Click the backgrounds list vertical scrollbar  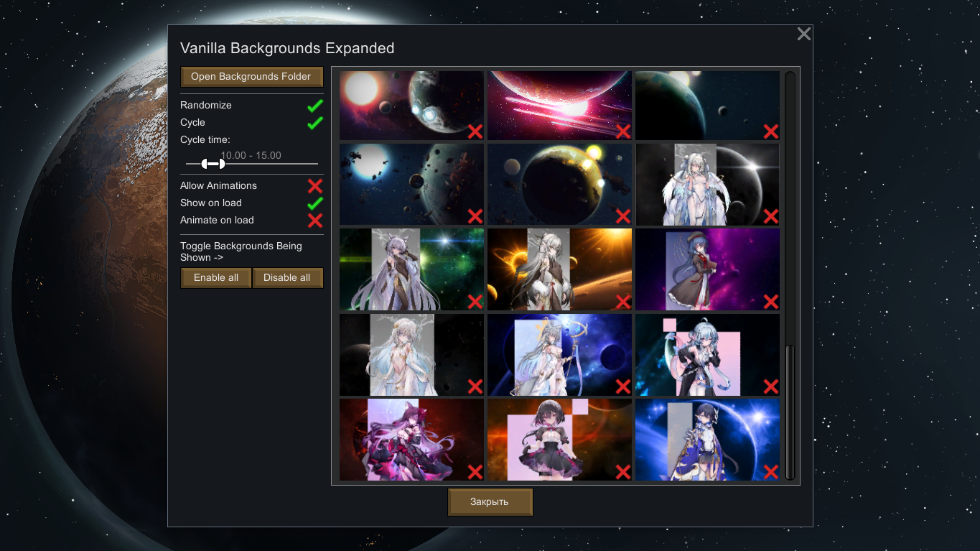click(790, 411)
